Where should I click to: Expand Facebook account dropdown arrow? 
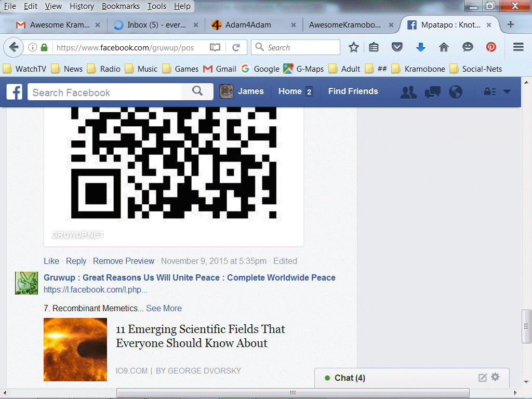507,91
